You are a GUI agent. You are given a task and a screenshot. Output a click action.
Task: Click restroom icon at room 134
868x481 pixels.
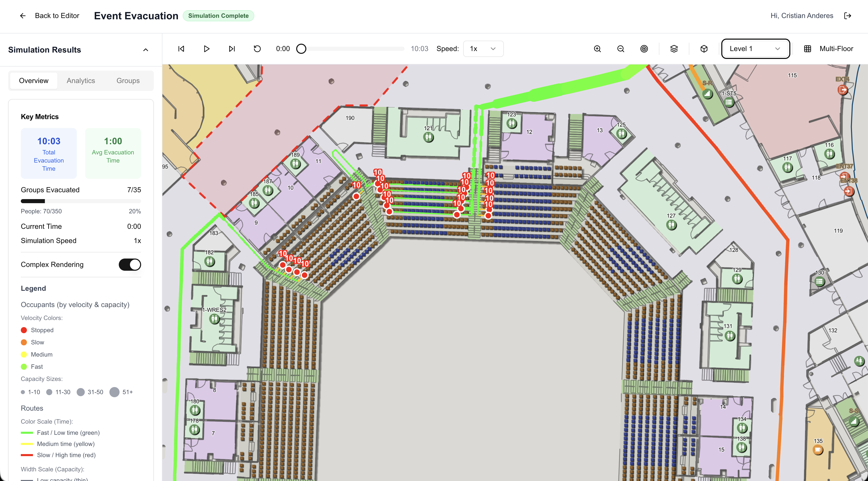coord(742,428)
